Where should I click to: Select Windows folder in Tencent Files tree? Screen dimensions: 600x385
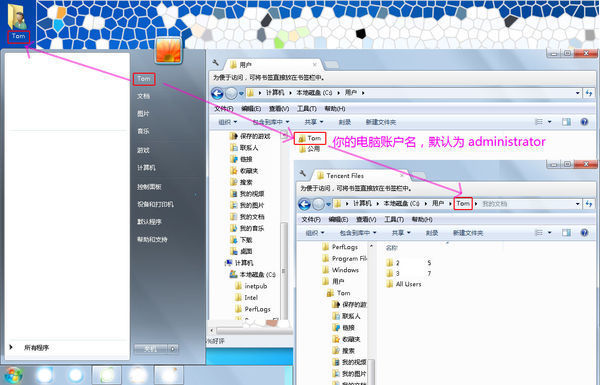[341, 270]
